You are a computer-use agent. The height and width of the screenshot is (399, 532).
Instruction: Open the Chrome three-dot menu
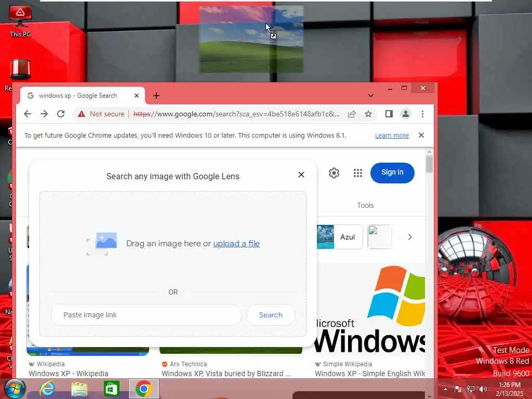coord(422,114)
